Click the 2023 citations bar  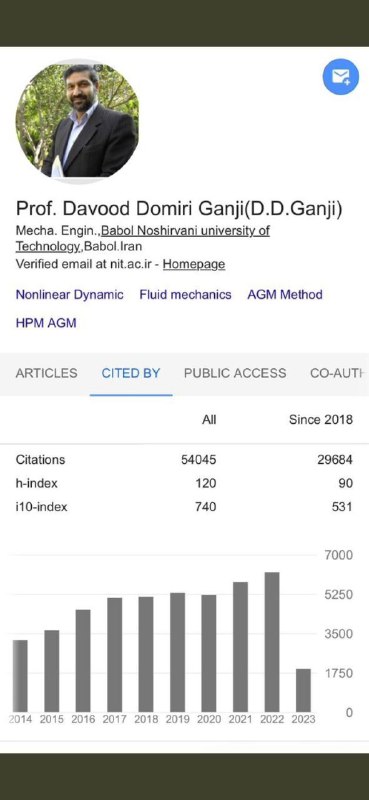point(303,690)
